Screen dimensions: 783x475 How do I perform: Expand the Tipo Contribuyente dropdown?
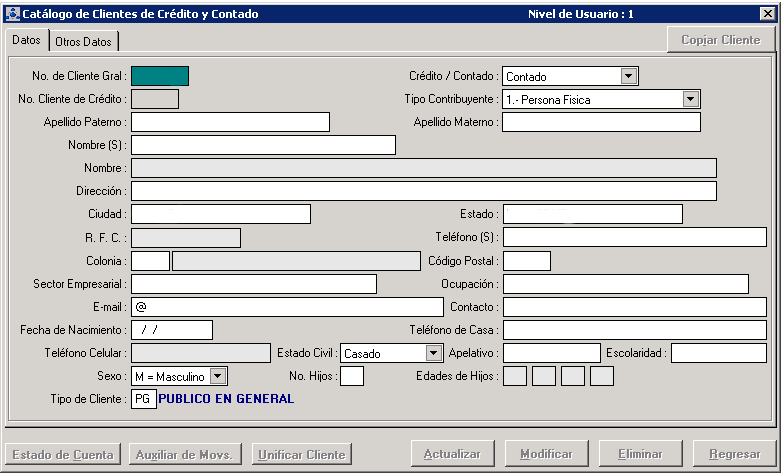[690, 99]
